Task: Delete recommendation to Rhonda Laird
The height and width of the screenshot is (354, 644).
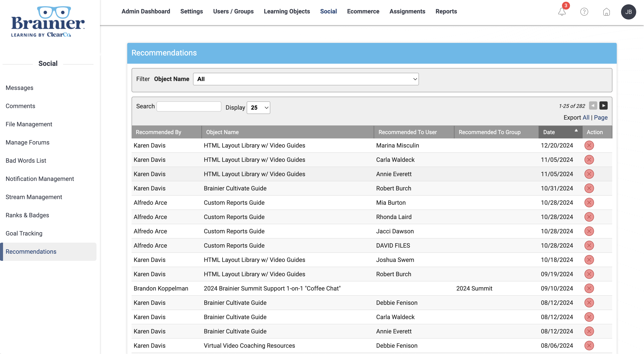Action: (x=589, y=217)
